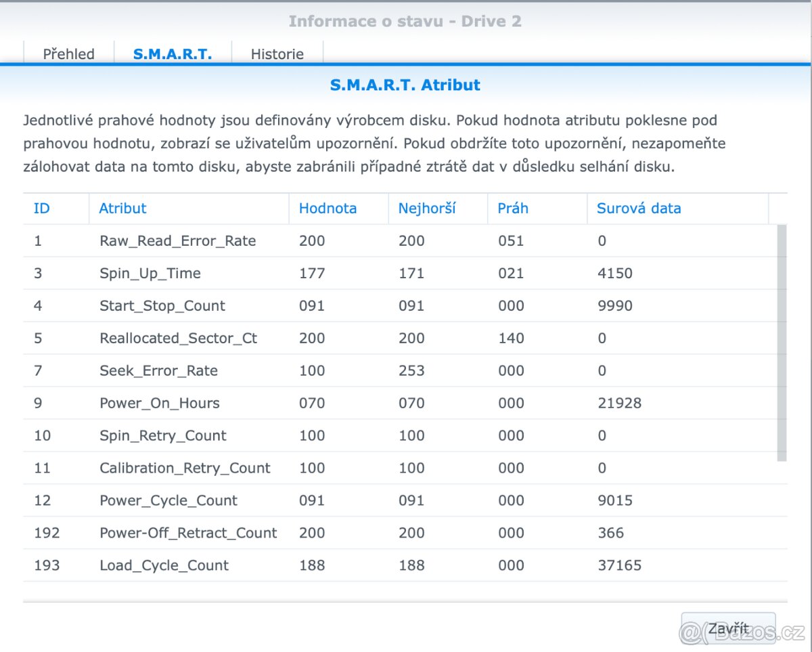The width and height of the screenshot is (812, 652).
Task: Sort table by the Surová data column
Action: click(637, 208)
